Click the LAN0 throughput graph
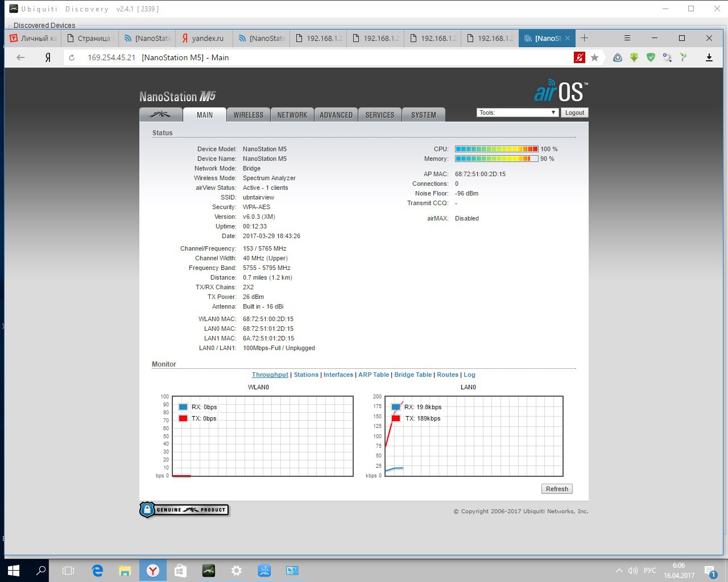This screenshot has height=582, width=728. pyautogui.click(x=474, y=436)
